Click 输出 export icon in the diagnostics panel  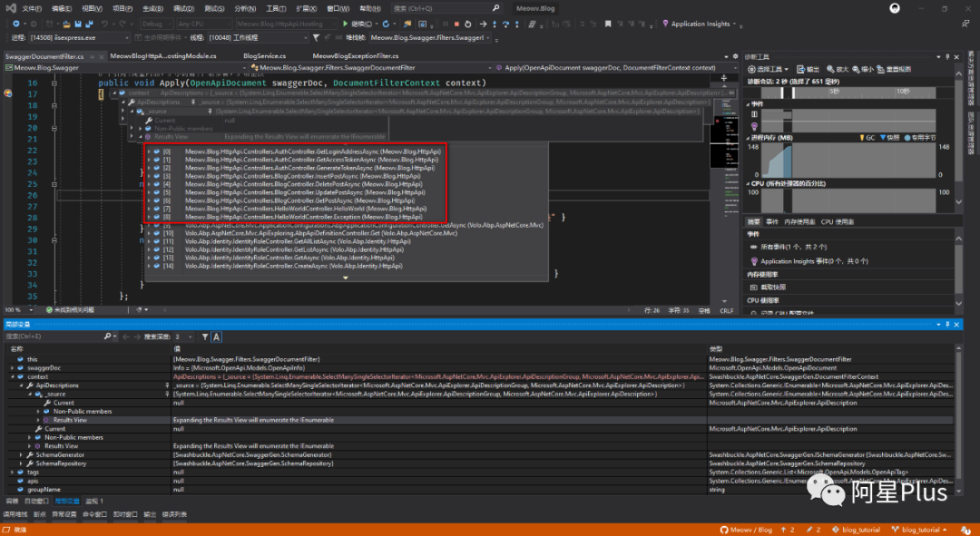[x=800, y=69]
